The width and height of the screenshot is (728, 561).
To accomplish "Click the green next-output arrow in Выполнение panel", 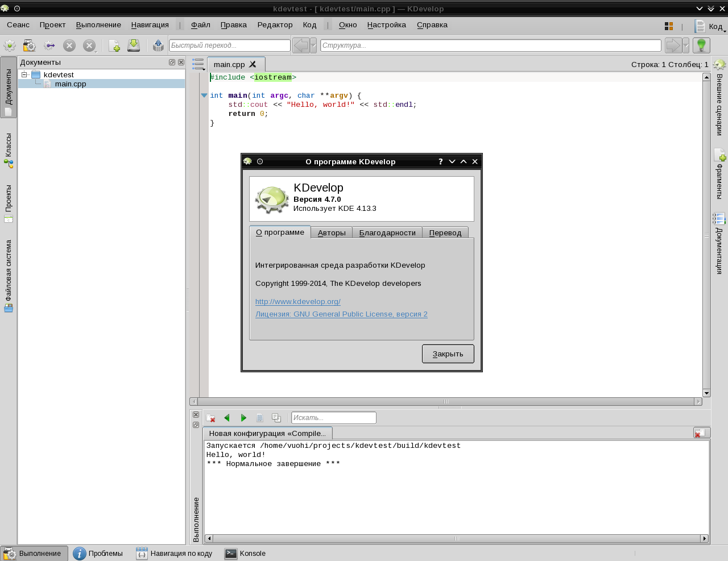I will [x=243, y=418].
